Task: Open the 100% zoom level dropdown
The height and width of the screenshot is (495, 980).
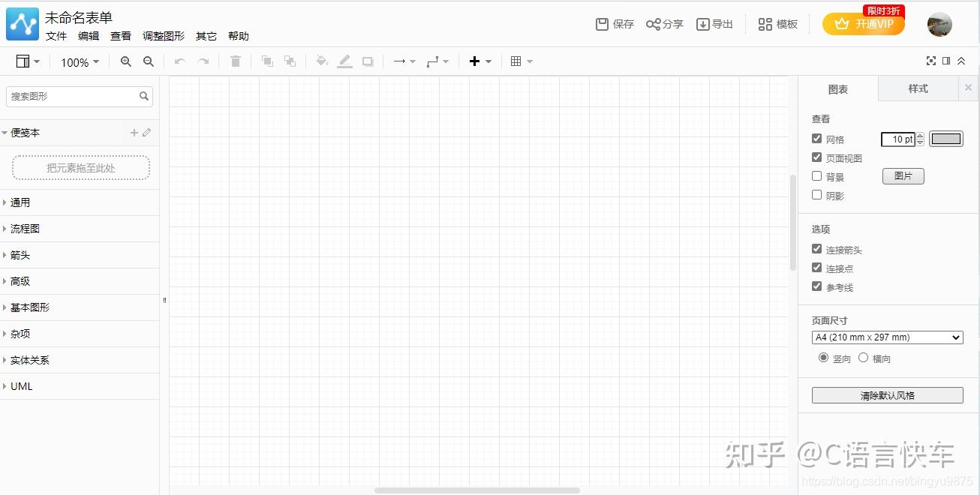Action: click(x=80, y=62)
